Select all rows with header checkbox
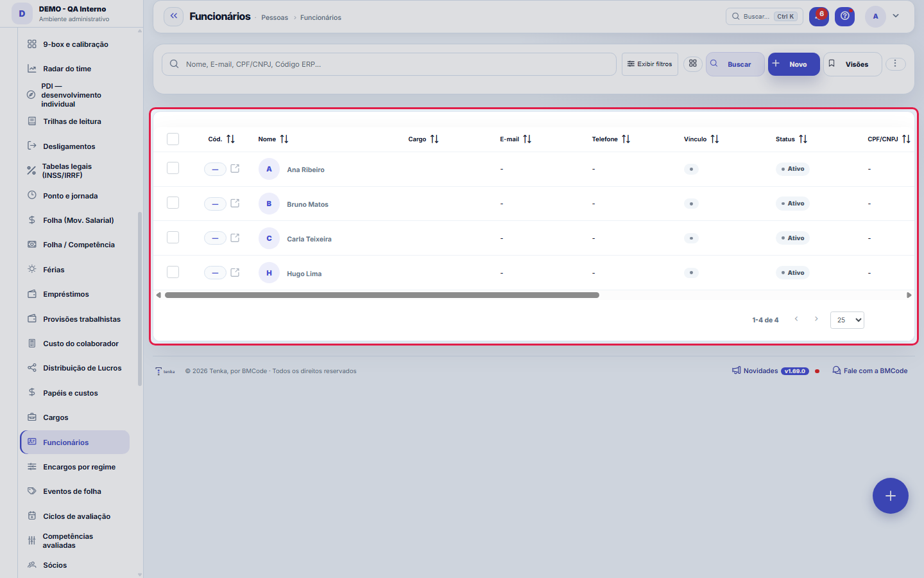Viewport: 924px width, 578px height. pos(173,139)
